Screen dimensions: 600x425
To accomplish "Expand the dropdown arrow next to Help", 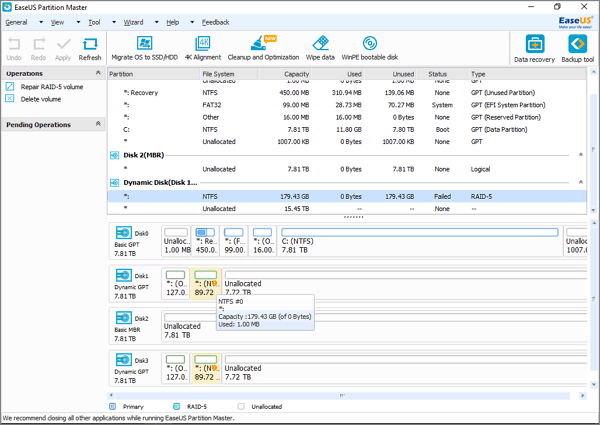I will pyautogui.click(x=192, y=22).
